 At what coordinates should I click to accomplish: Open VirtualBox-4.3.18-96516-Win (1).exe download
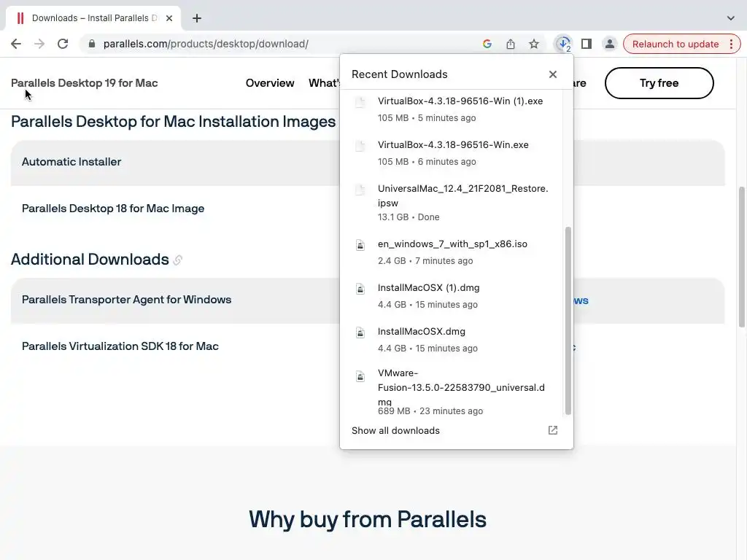tap(452, 109)
